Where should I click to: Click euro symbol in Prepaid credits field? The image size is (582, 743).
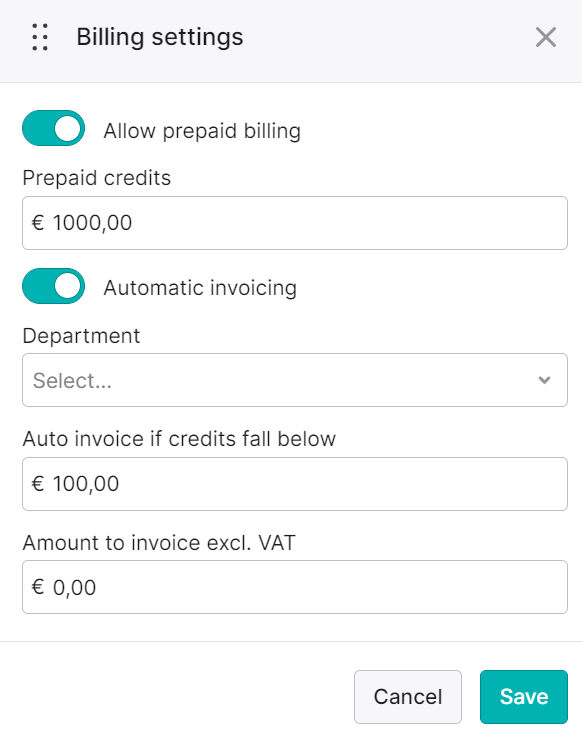coord(38,223)
